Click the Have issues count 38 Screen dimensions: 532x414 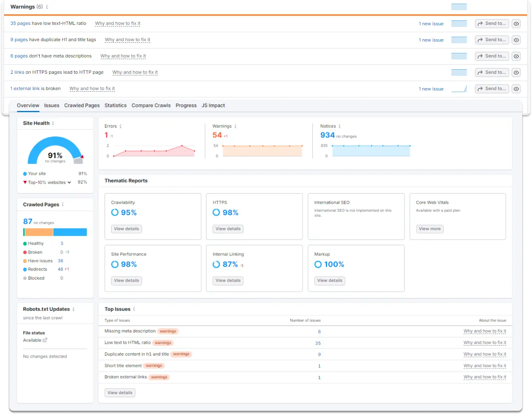click(x=60, y=261)
